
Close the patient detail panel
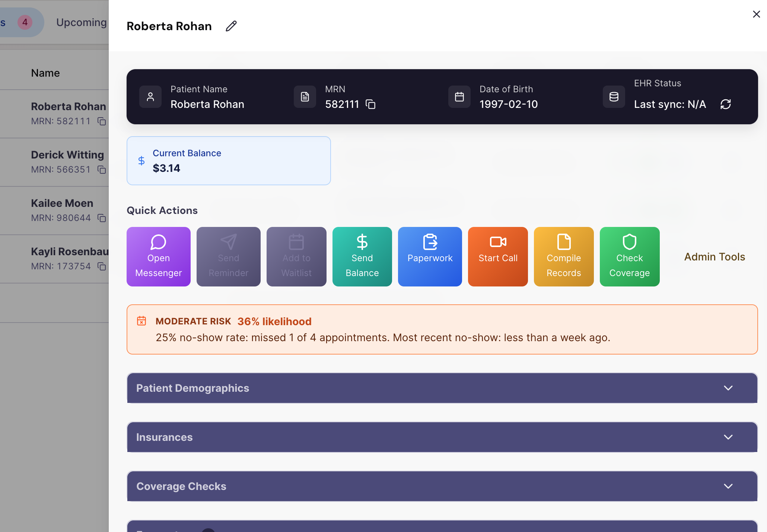[x=756, y=14]
